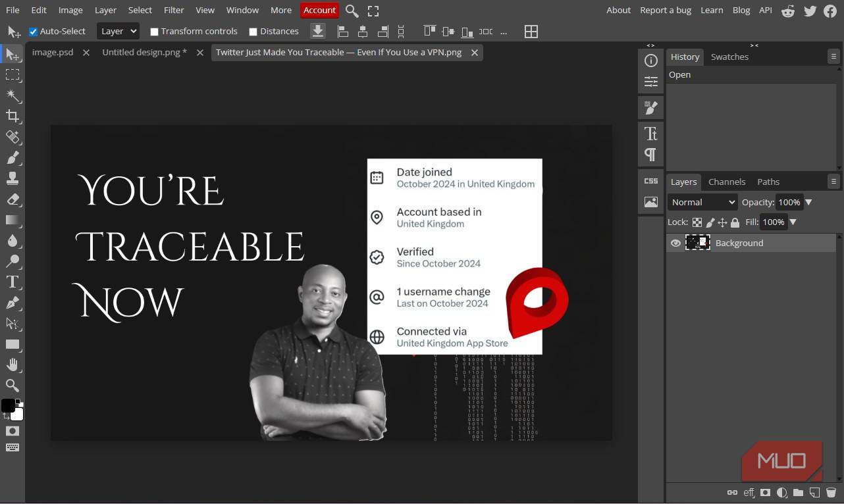844x504 pixels.
Task: Delete layer with trash icon
Action: 831,492
